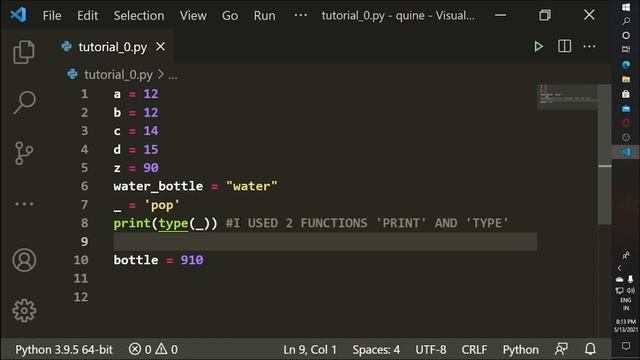
Task: Open More Actions menu in editor toolbar
Action: point(589,47)
